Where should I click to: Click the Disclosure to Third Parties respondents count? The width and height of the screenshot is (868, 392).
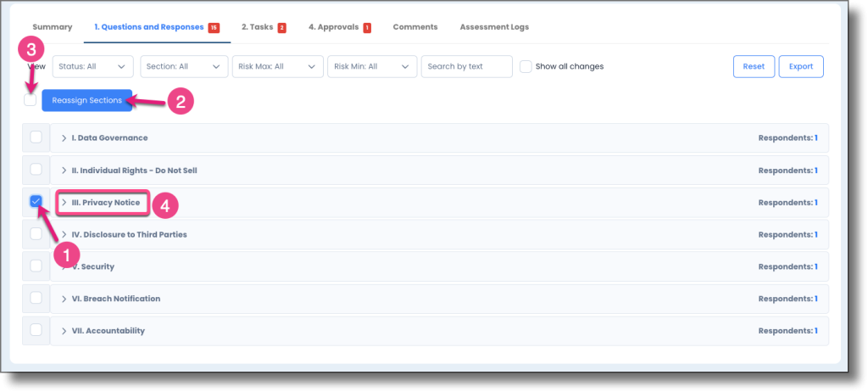(x=816, y=234)
